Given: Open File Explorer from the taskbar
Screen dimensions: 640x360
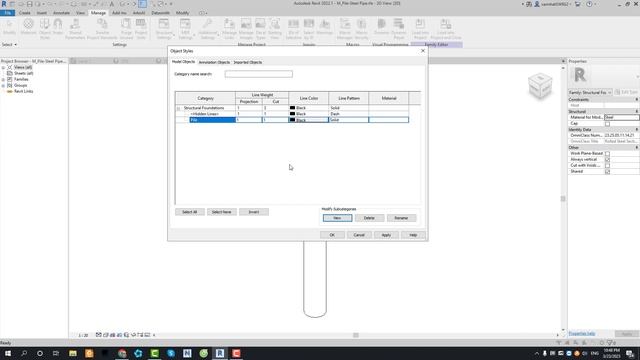Looking at the screenshot, I should point(73,353).
